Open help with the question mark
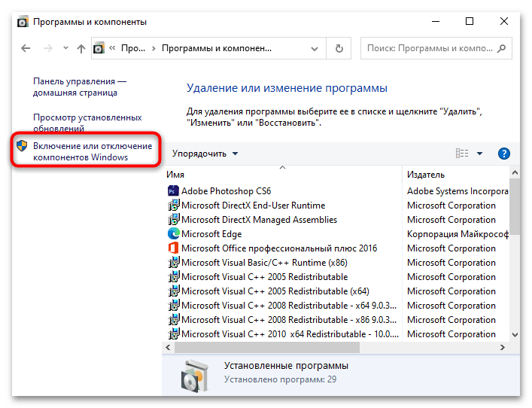This screenshot has width=532, height=408. (504, 154)
